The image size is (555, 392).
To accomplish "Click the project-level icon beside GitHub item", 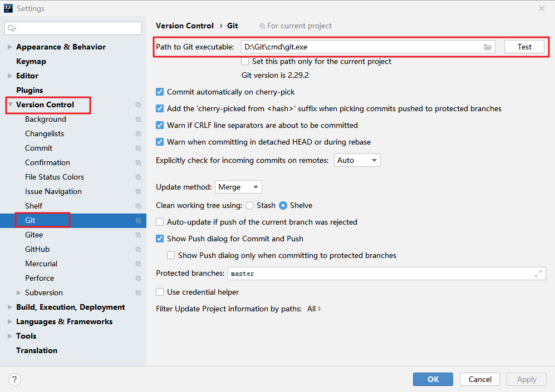I will pos(138,250).
